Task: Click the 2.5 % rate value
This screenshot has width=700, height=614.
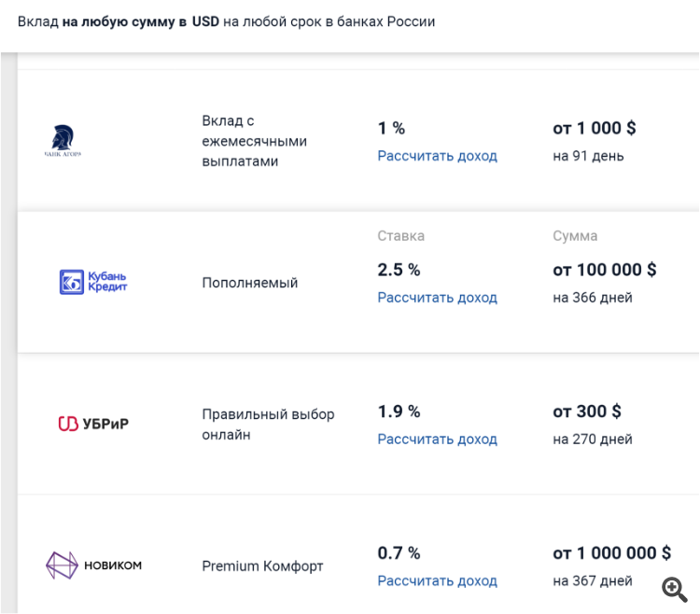Action: (399, 270)
